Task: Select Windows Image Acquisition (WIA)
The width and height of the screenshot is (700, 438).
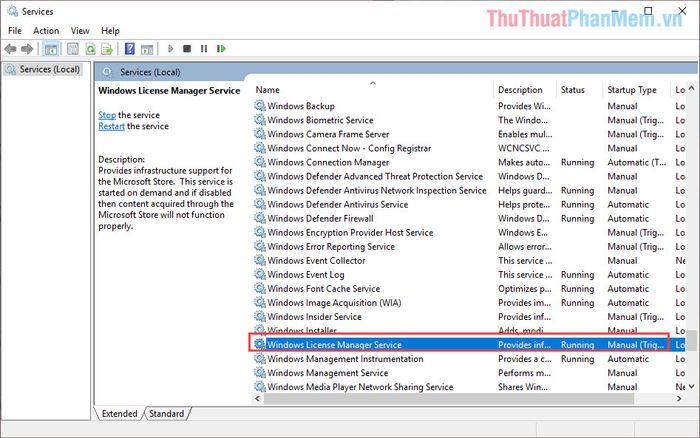Action: coord(334,303)
